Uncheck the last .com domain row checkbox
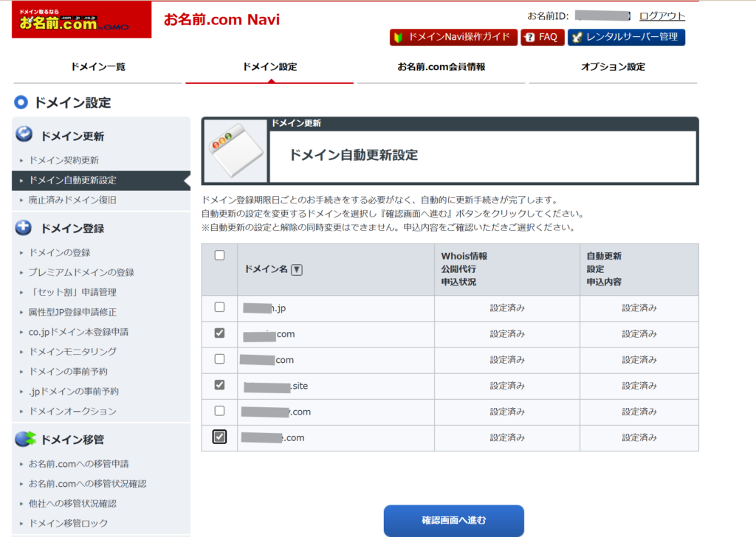This screenshot has height=537, width=756. coord(219,437)
